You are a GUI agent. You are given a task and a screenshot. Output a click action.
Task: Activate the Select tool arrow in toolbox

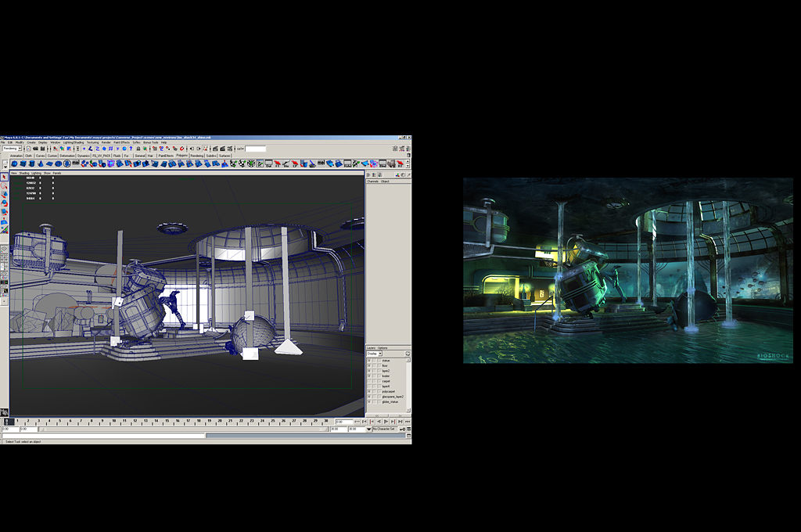[4, 177]
